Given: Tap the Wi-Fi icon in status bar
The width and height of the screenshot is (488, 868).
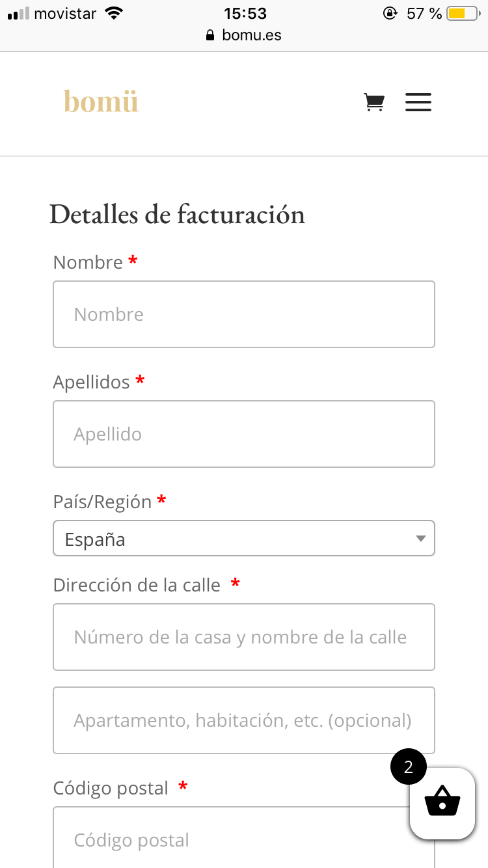Looking at the screenshot, I should pyautogui.click(x=115, y=13).
